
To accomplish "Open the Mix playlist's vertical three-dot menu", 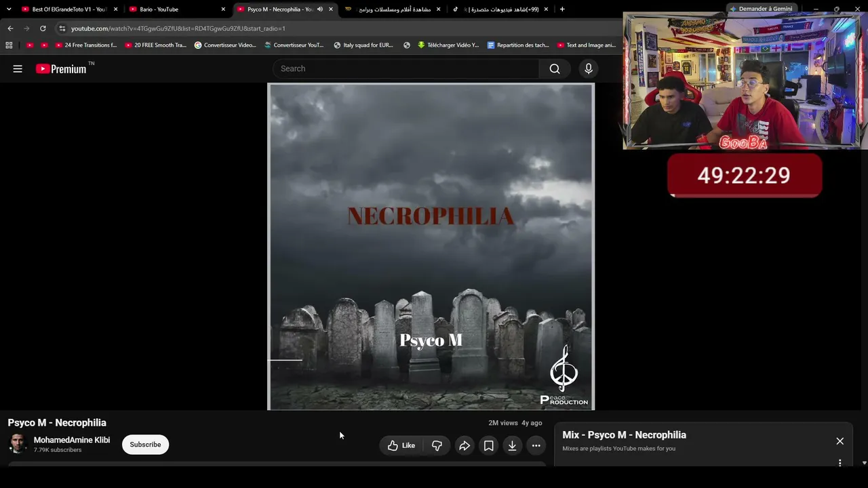I will click(x=840, y=463).
